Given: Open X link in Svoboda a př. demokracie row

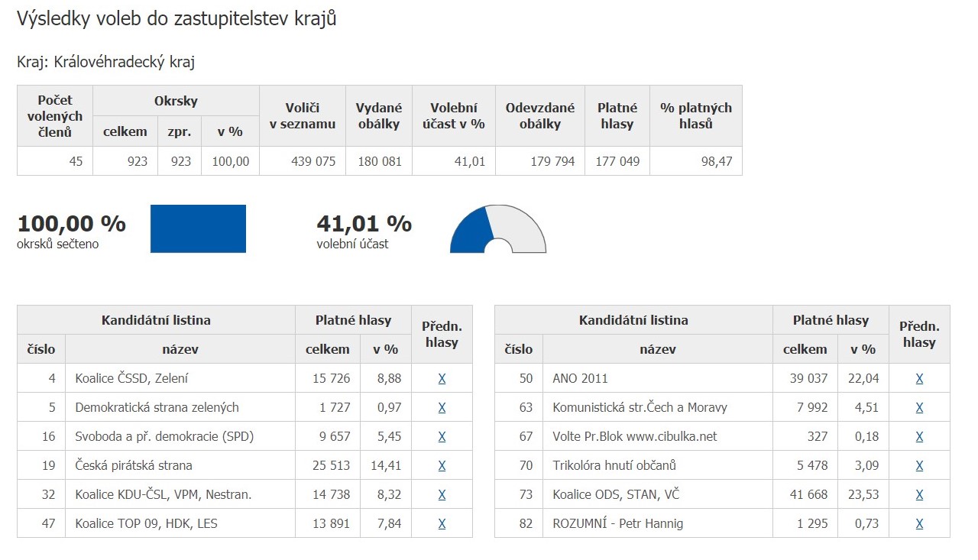Looking at the screenshot, I should (x=442, y=436).
